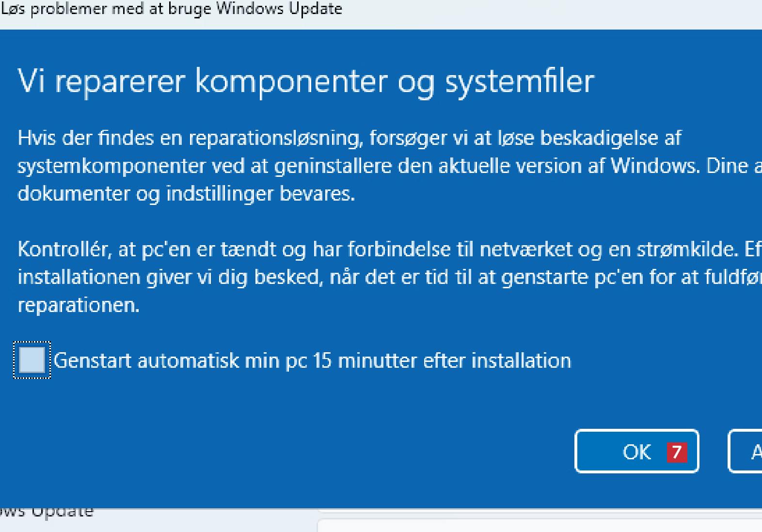Image resolution: width=762 pixels, height=532 pixels.
Task: Enable the automatic restart checkbox
Action: [x=32, y=360]
